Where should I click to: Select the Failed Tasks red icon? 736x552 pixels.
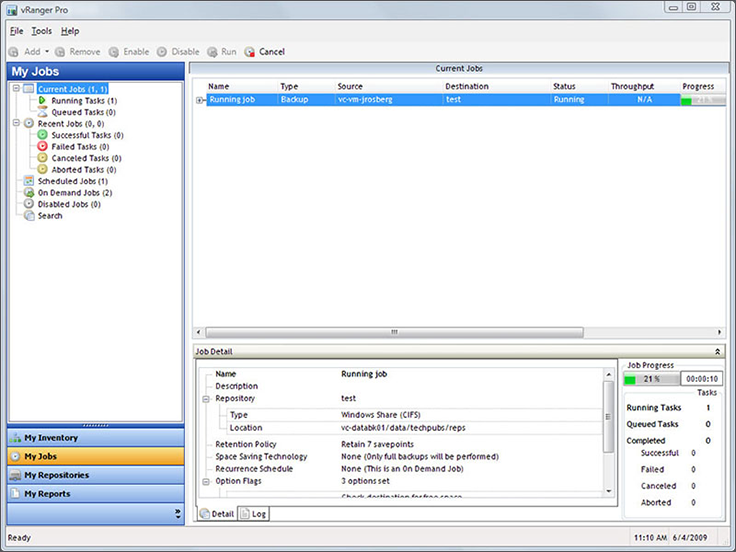pyautogui.click(x=42, y=146)
